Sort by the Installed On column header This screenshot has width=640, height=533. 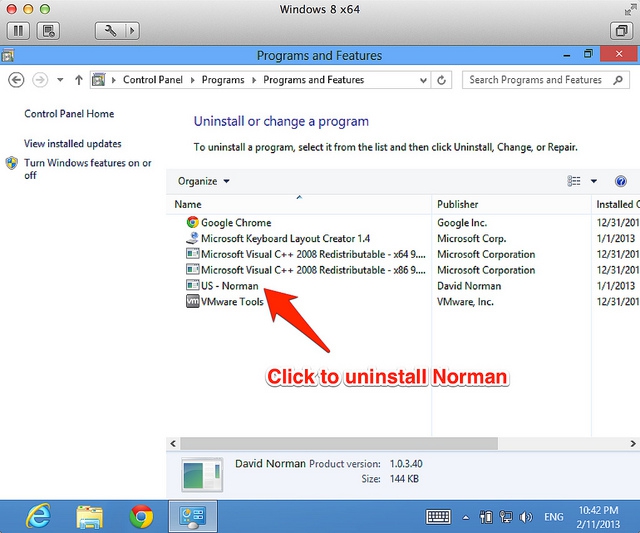[616, 204]
